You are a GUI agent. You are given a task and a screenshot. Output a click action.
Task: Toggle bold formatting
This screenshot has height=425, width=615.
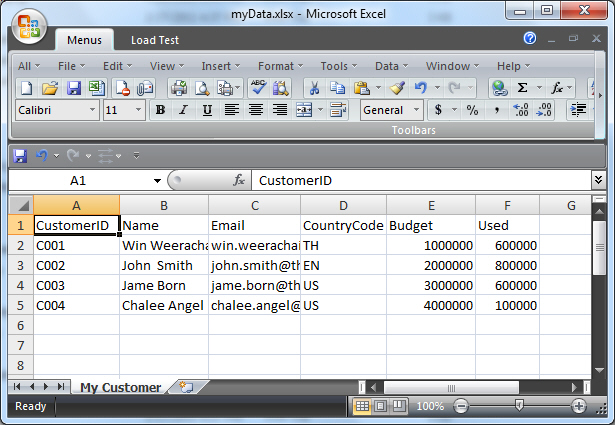(x=159, y=110)
